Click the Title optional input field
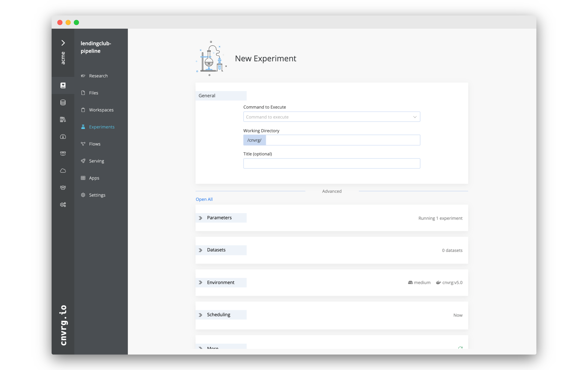The image size is (588, 370). [x=332, y=163]
